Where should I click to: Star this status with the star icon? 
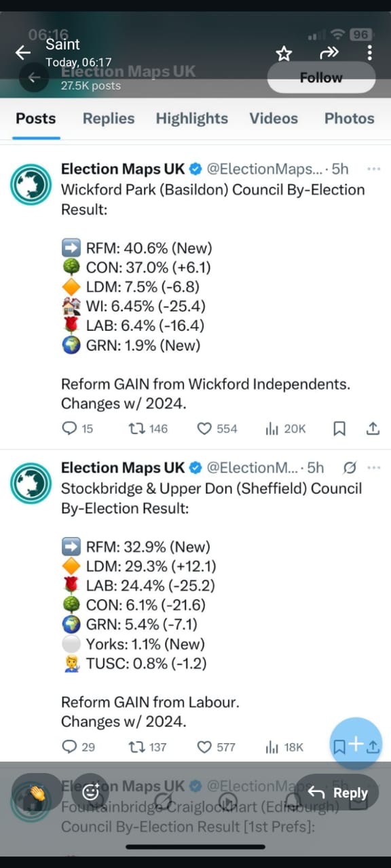(x=284, y=53)
